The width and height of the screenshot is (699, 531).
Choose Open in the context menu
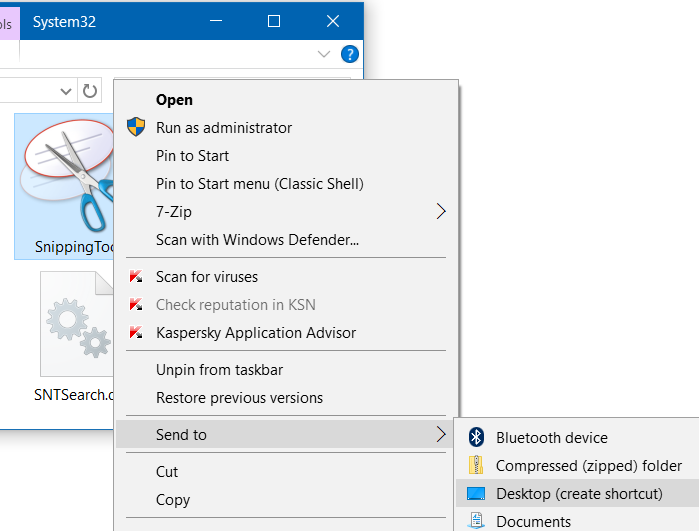[x=174, y=100]
